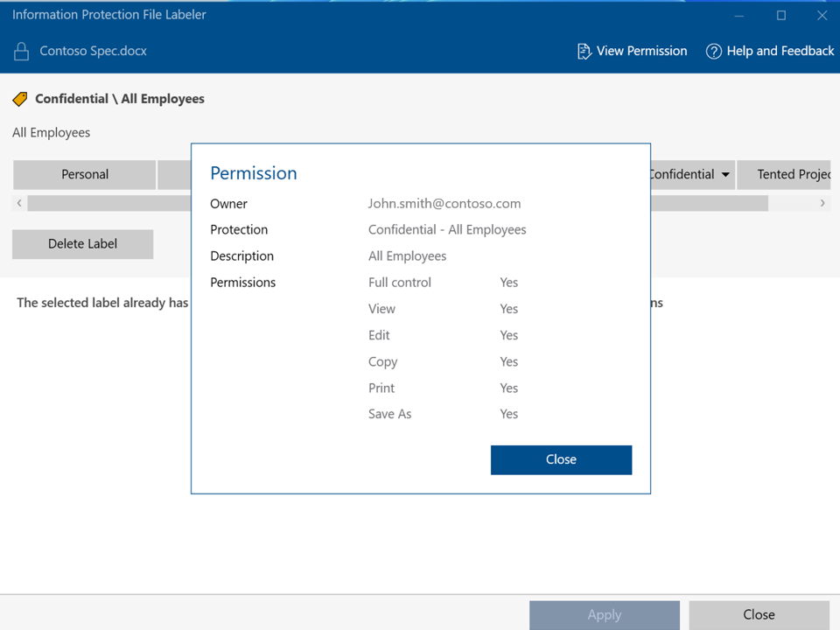
Task: Click the bottom Close button of File Labeler
Action: point(759,615)
